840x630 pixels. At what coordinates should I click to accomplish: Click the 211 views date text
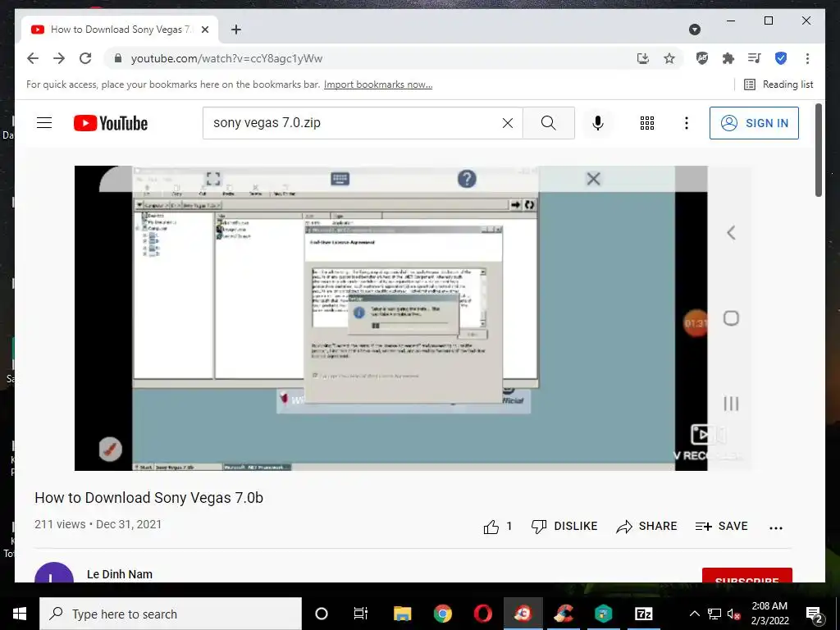pyautogui.click(x=98, y=524)
